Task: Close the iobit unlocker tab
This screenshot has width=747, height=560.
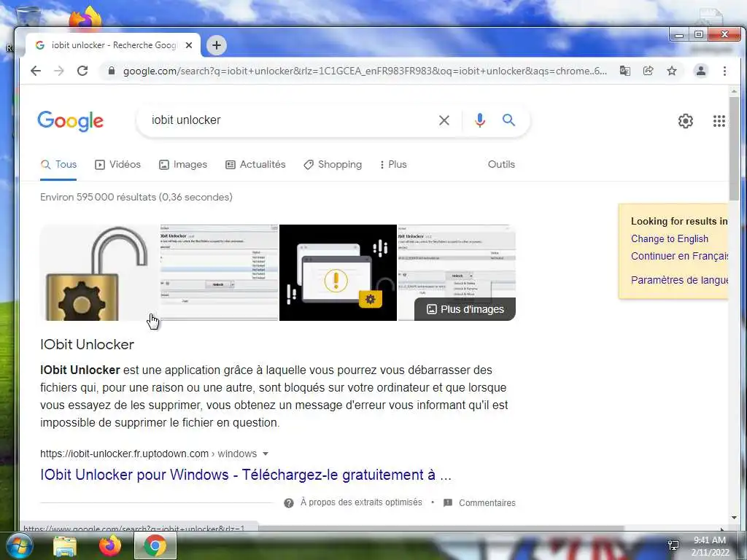Action: 189,45
